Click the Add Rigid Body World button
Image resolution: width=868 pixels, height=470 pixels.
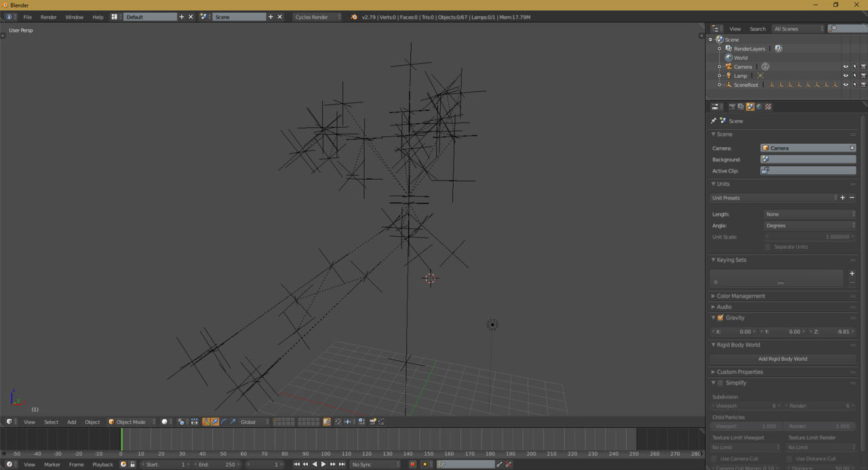click(x=783, y=359)
